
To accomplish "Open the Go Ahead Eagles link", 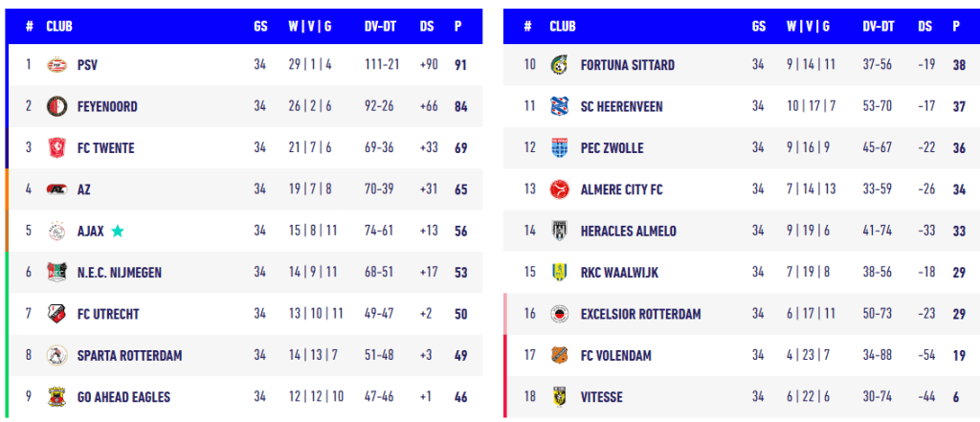I will (123, 396).
